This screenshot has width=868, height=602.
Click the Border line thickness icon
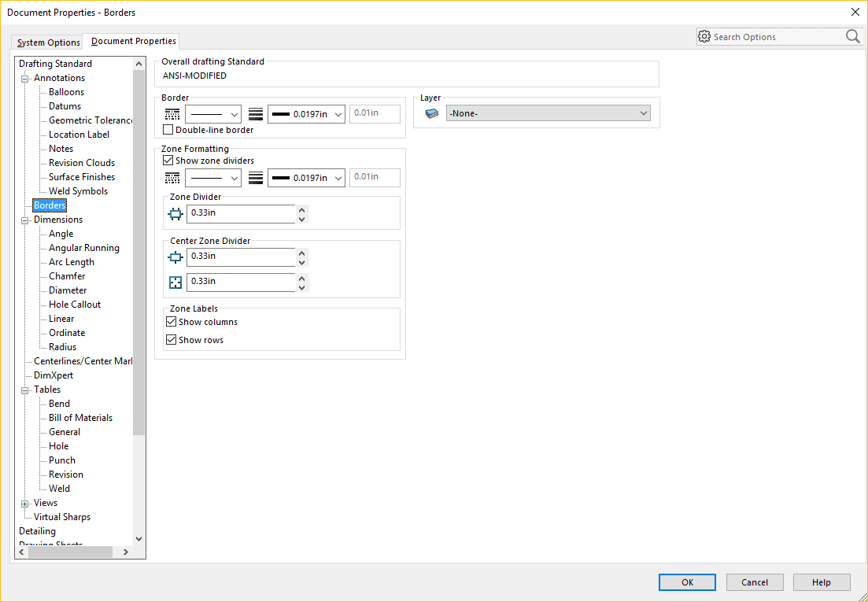[255, 114]
